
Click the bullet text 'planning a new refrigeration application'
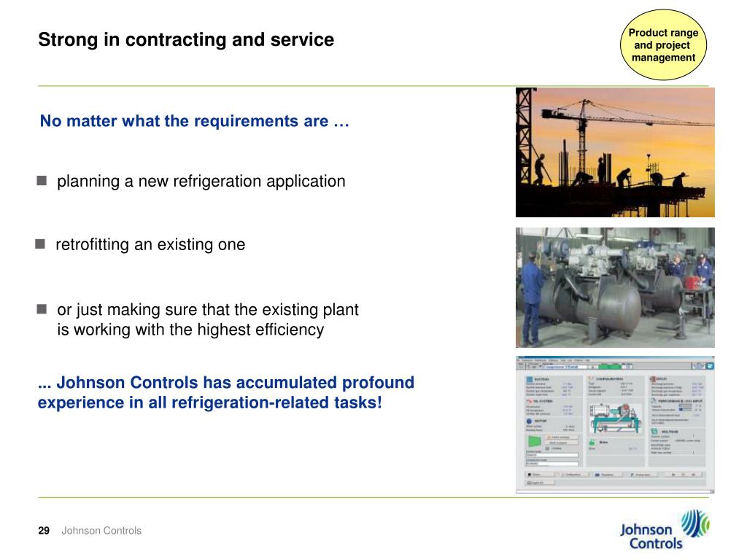pyautogui.click(x=201, y=182)
